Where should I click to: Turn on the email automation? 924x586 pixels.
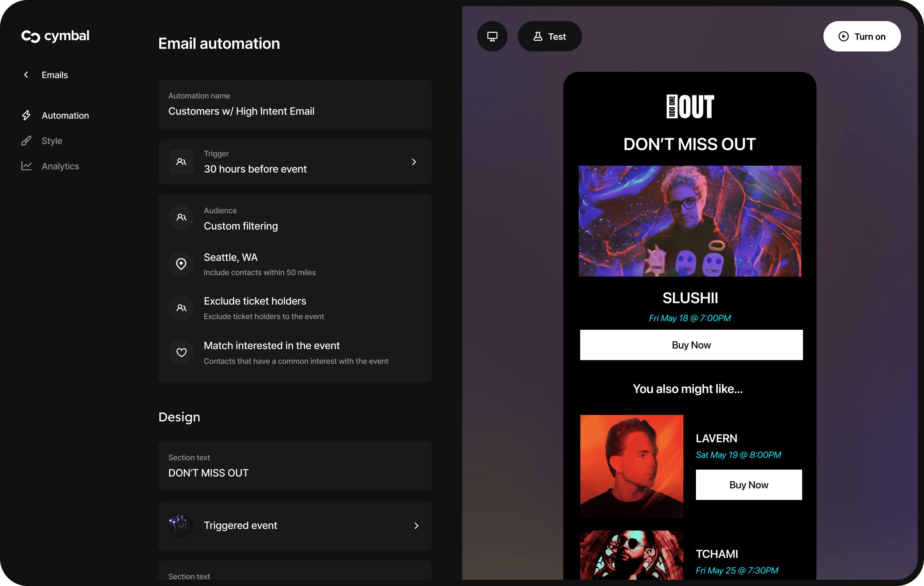point(862,36)
